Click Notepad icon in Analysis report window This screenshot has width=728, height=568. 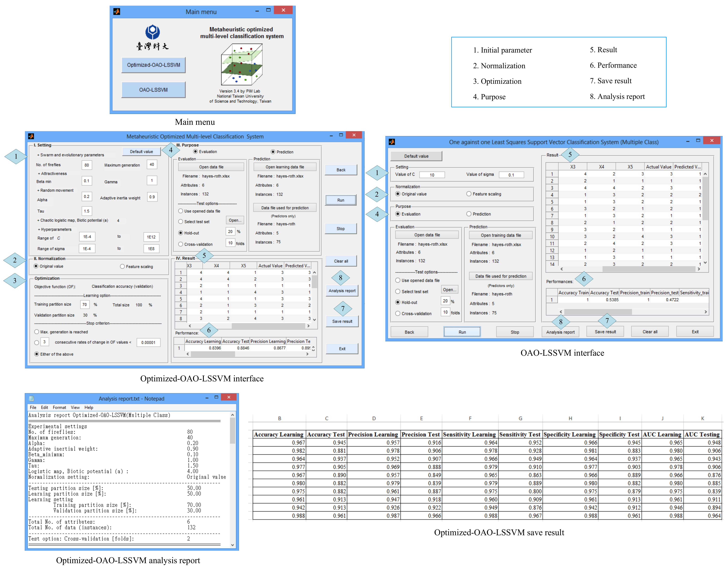coord(31,398)
